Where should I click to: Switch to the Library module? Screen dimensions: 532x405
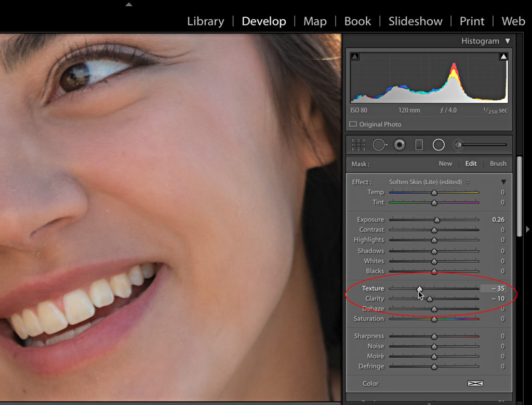coord(206,21)
